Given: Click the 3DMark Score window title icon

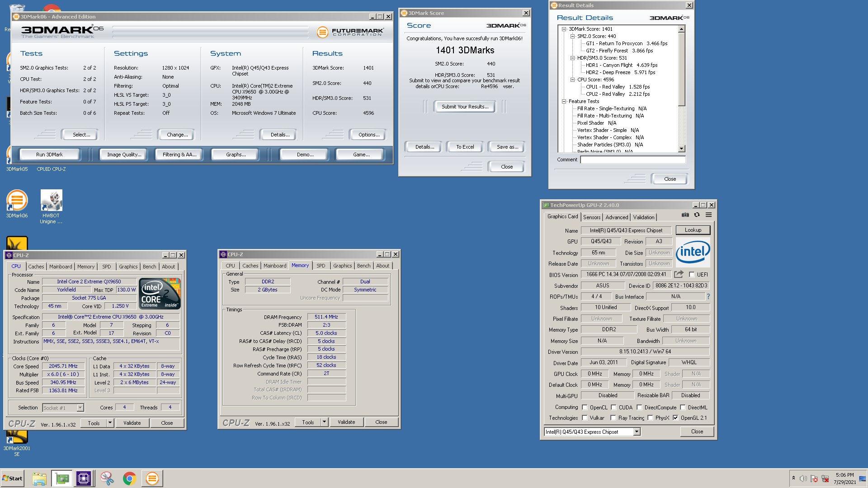Looking at the screenshot, I should click(x=404, y=13).
